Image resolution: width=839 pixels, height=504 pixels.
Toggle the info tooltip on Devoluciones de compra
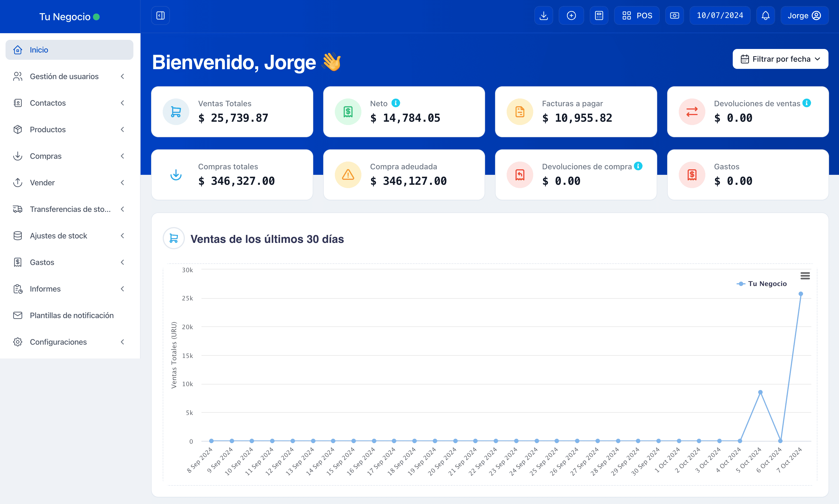coord(638,166)
